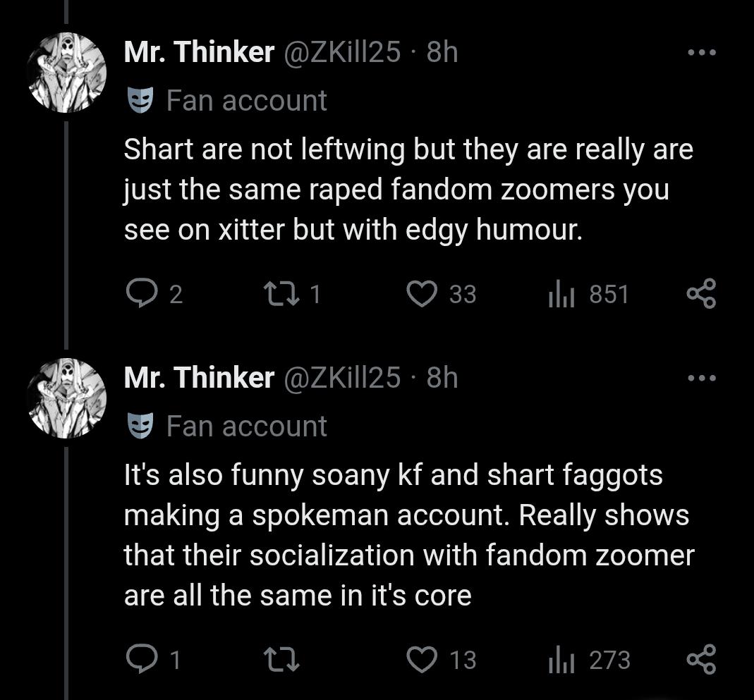Image resolution: width=754 pixels, height=700 pixels.
Task: Open Mr. Thinker's profile from the 851-view tweet
Action: click(x=199, y=52)
